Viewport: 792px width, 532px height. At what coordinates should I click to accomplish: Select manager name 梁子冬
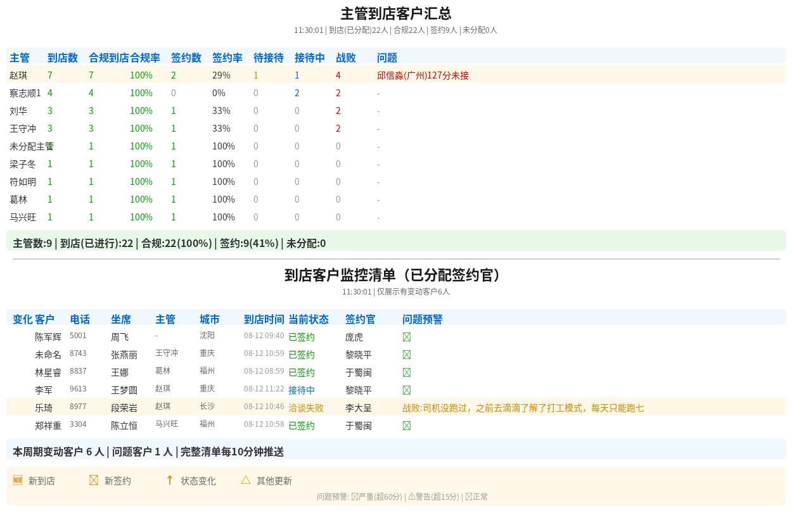(x=23, y=164)
